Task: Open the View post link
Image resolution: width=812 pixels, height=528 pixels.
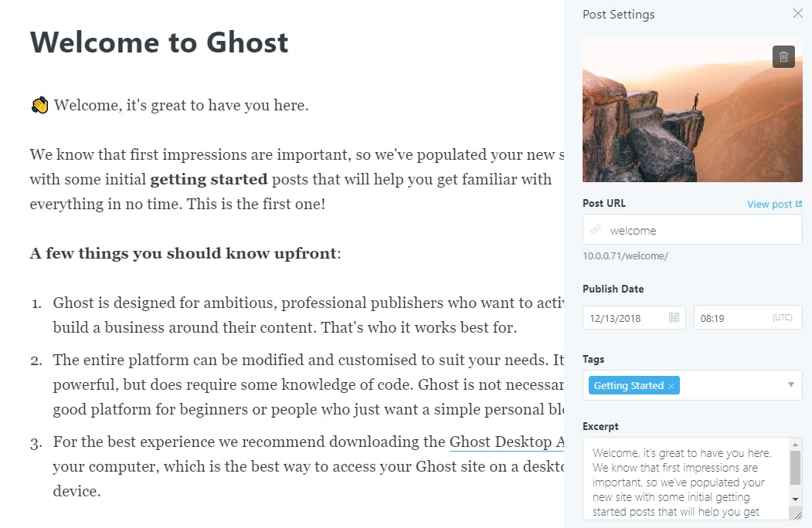Action: click(x=770, y=205)
